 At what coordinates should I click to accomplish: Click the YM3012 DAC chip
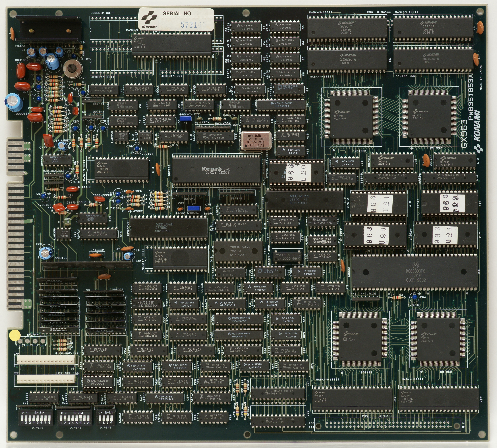pyautogui.click(x=231, y=273)
